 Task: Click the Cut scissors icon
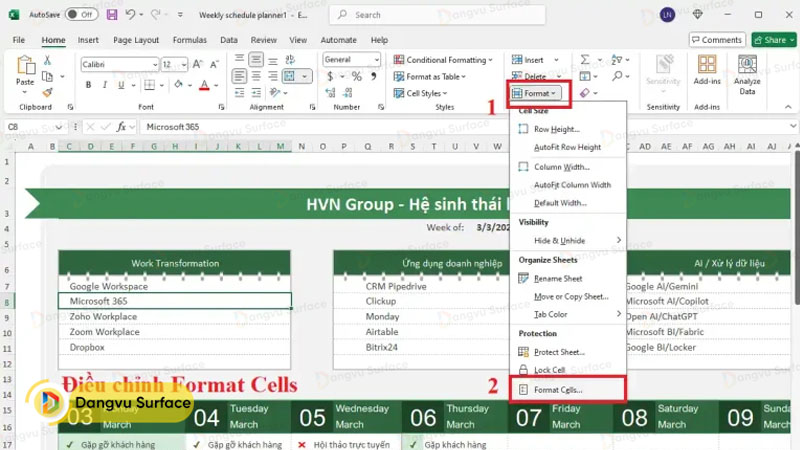47,60
